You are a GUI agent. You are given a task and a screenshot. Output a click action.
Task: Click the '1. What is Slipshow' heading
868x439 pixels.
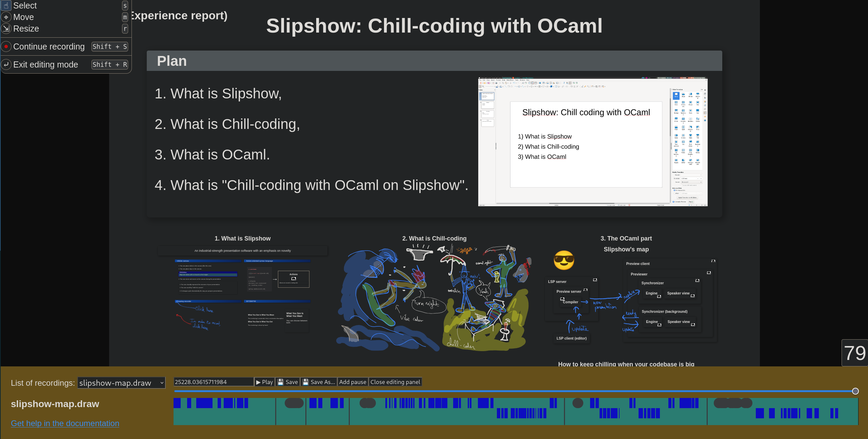click(243, 238)
